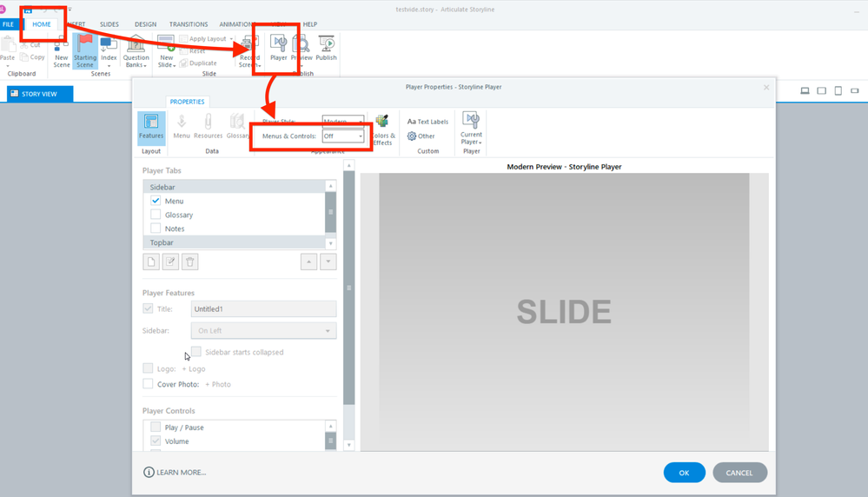Switch to tablet portrait view icon
The width and height of the screenshot is (868, 497).
point(838,90)
